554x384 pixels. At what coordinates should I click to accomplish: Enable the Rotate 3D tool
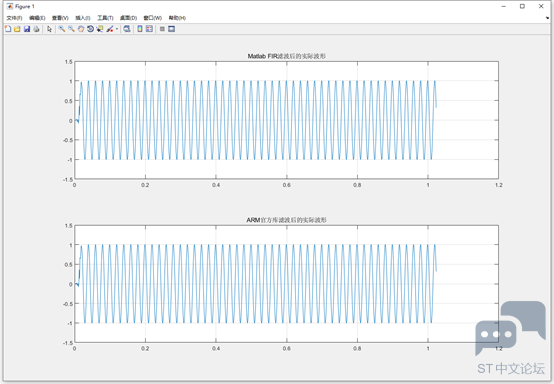tap(90, 29)
